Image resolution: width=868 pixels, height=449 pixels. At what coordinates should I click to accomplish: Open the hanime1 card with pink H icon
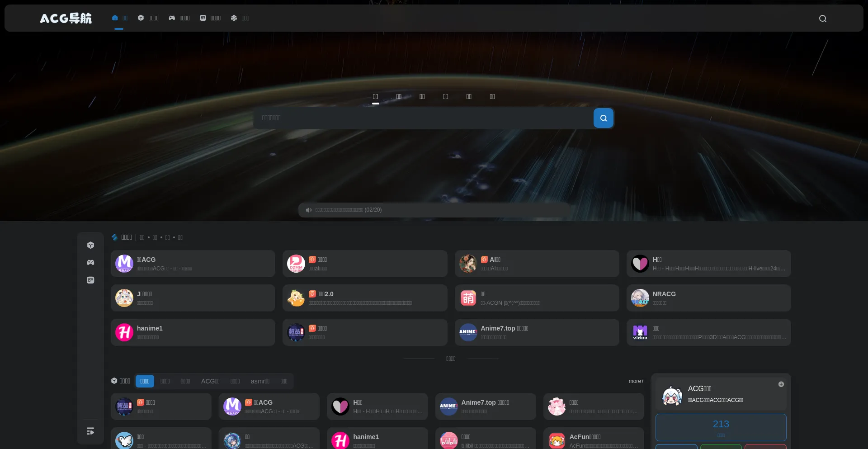coord(193,332)
